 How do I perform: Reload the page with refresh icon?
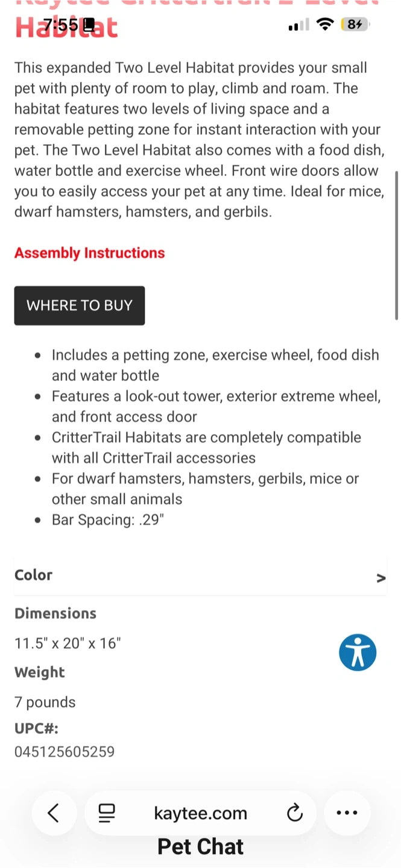294,813
